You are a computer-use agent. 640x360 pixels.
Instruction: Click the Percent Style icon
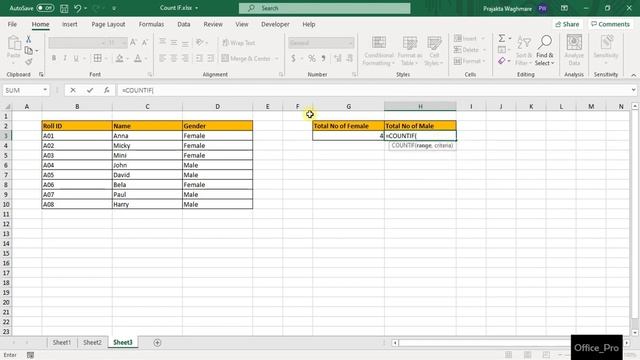312,59
